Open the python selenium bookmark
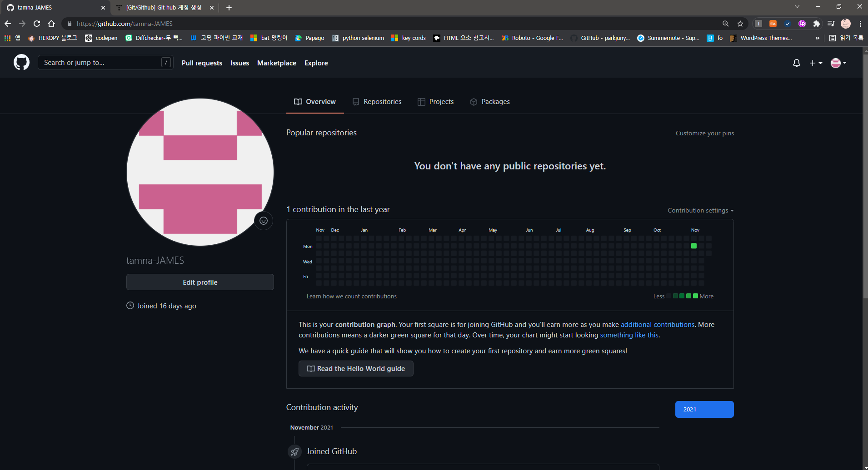Viewport: 868px width, 470px height. [x=358, y=38]
